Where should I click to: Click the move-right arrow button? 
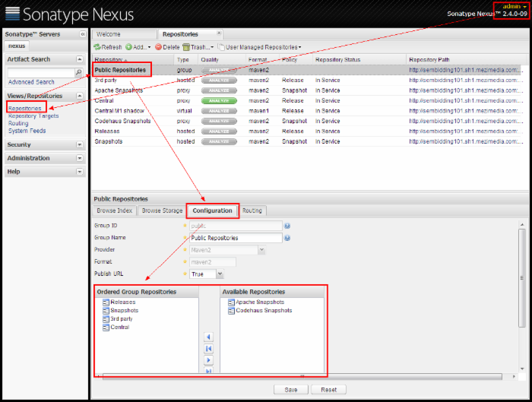pyautogui.click(x=209, y=360)
